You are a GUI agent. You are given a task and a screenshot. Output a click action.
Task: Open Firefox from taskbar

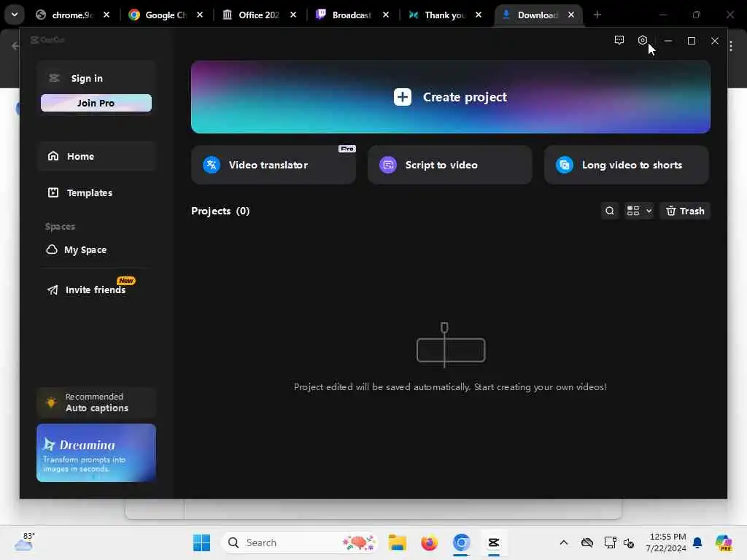tap(429, 542)
